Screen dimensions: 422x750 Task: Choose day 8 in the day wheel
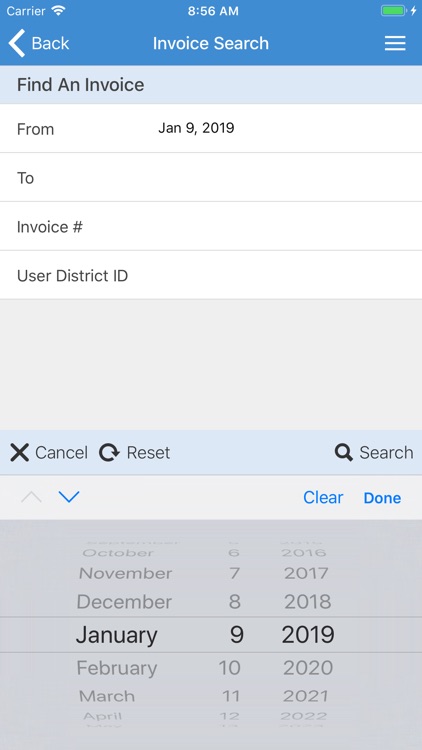(x=234, y=602)
